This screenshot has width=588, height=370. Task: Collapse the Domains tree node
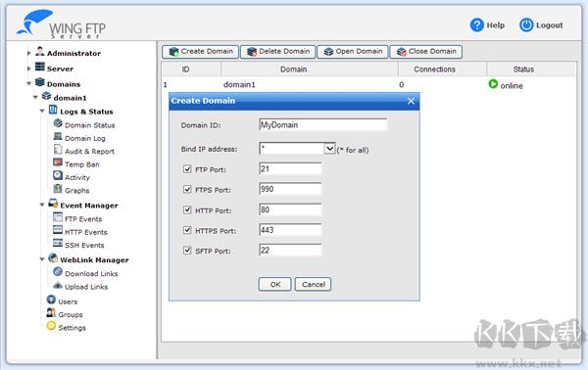click(28, 84)
